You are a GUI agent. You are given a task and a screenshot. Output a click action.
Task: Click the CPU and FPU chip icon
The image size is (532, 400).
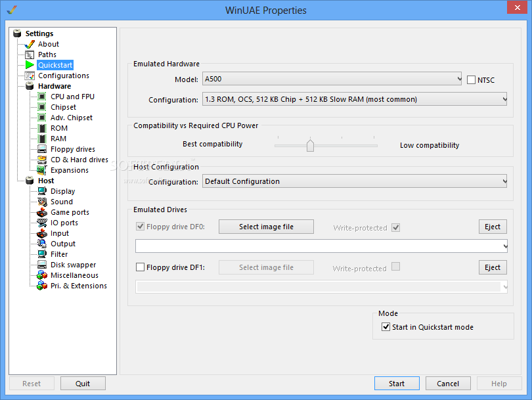[42, 97]
